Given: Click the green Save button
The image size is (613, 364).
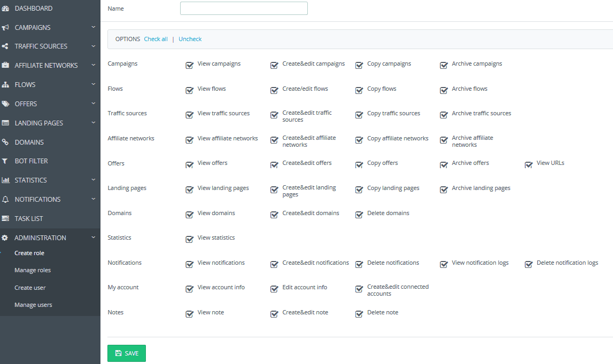Looking at the screenshot, I should point(127,353).
